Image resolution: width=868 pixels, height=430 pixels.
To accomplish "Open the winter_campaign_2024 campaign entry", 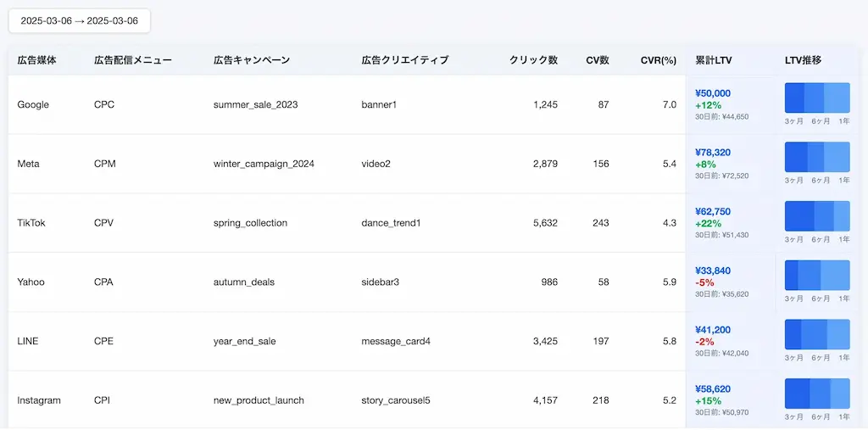I will click(x=264, y=164).
